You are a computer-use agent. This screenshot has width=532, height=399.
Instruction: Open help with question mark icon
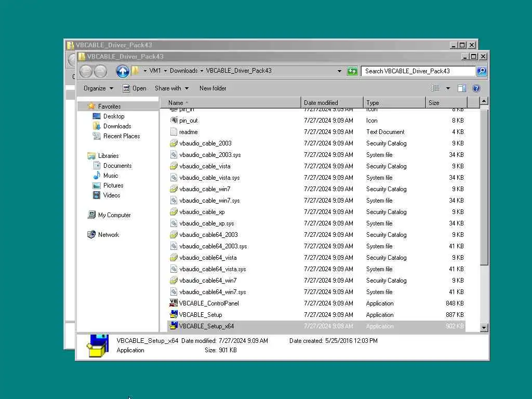pos(476,88)
